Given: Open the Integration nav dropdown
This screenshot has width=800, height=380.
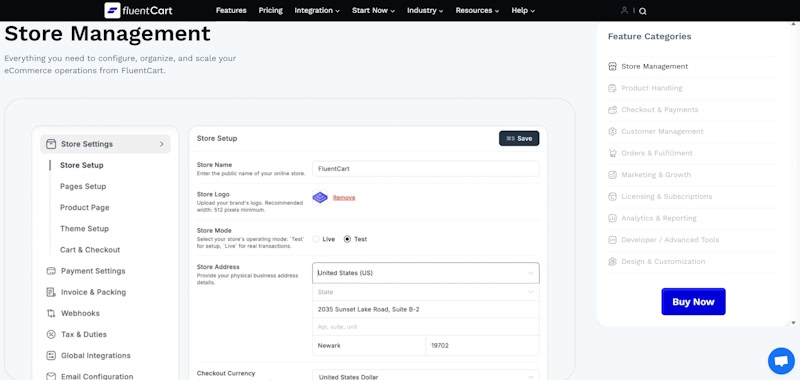Looking at the screenshot, I should [317, 10].
